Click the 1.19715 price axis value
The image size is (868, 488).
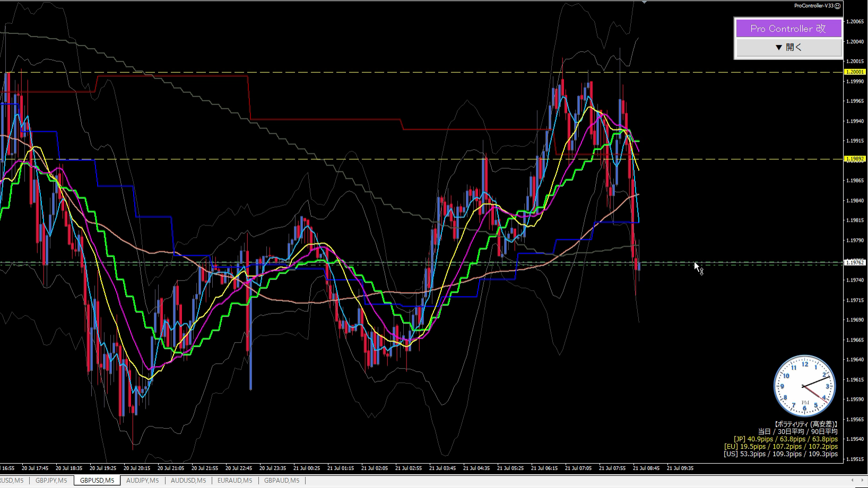pyautogui.click(x=855, y=300)
